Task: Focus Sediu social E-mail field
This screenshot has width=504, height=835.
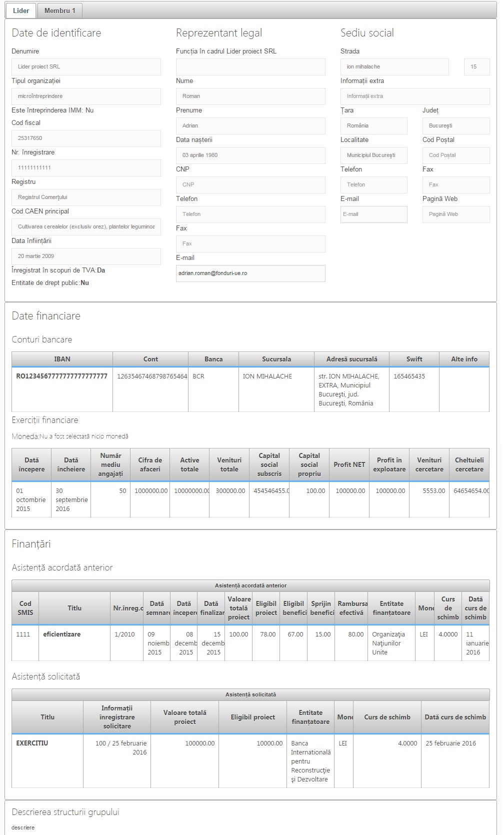Action: tap(374, 214)
